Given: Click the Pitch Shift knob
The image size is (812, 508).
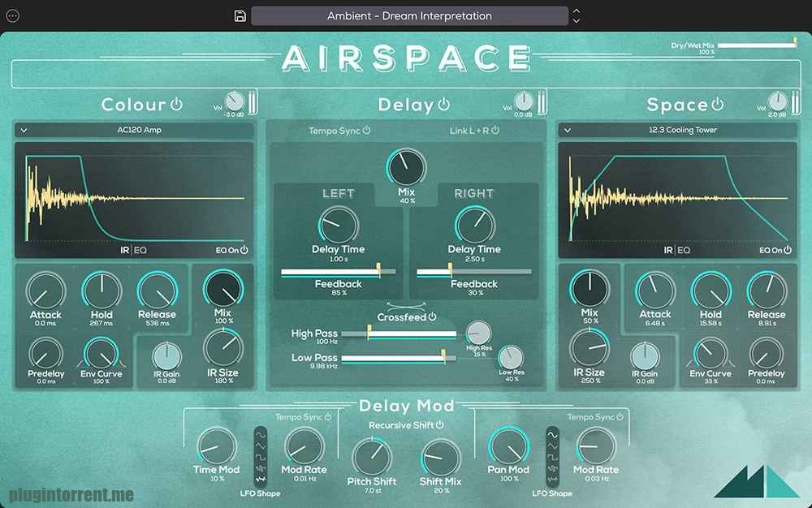Looking at the screenshot, I should pos(372,458).
